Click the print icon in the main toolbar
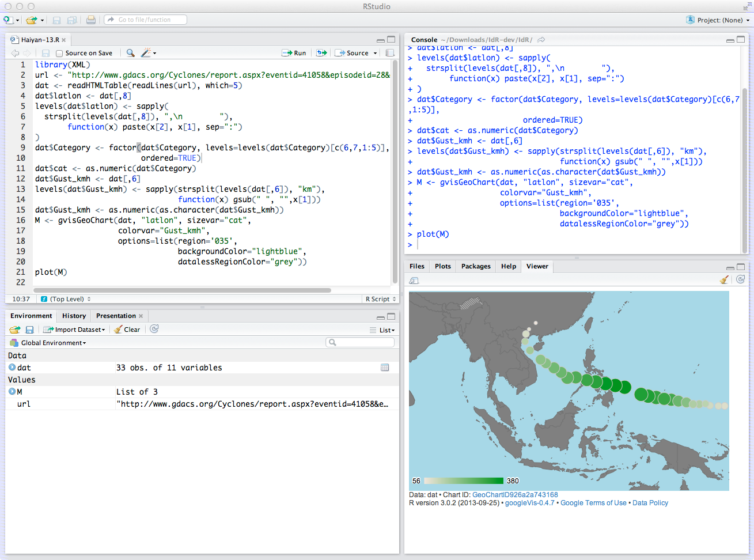Image resolution: width=754 pixels, height=560 pixels. click(91, 20)
